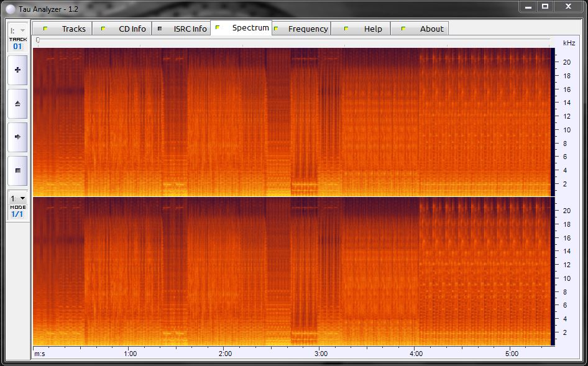Screen dimensions: 588x366
Task: Maximize the Tau Analyzer window
Action: [545, 7]
